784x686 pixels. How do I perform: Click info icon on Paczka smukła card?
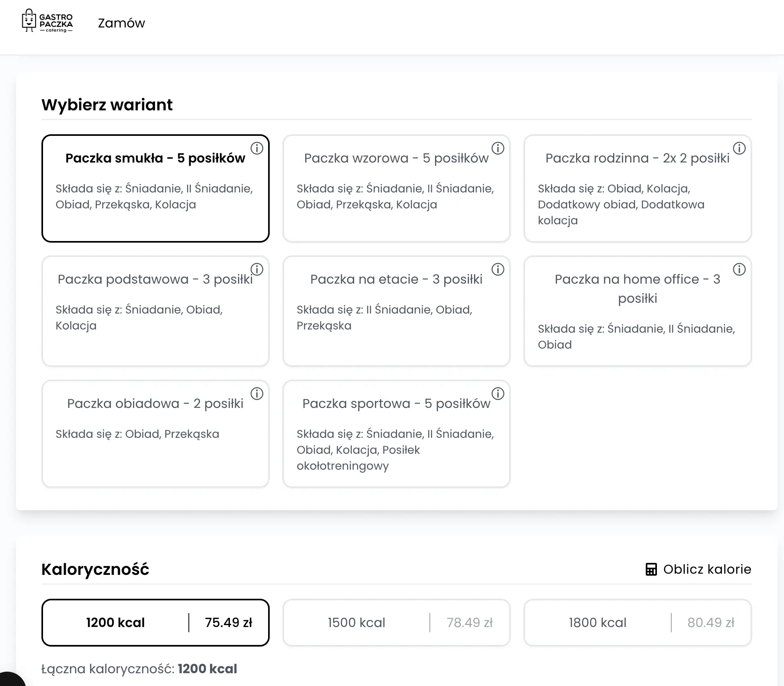[x=257, y=149]
